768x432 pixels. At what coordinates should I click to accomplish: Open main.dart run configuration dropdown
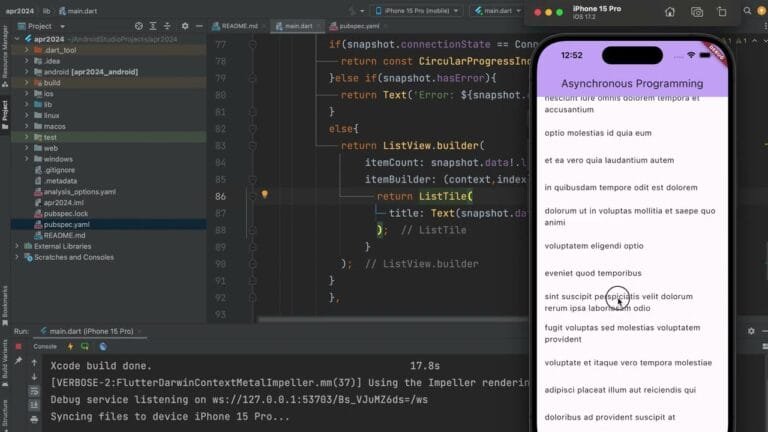click(x=497, y=11)
